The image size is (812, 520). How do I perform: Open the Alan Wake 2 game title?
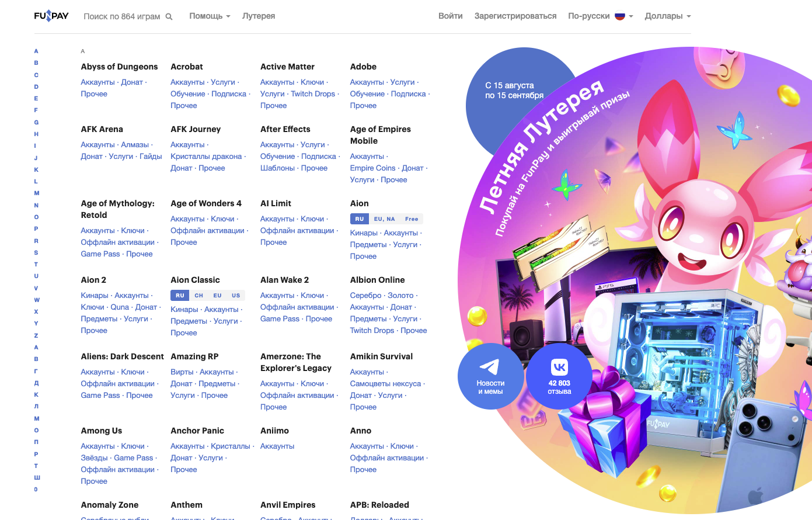(284, 280)
